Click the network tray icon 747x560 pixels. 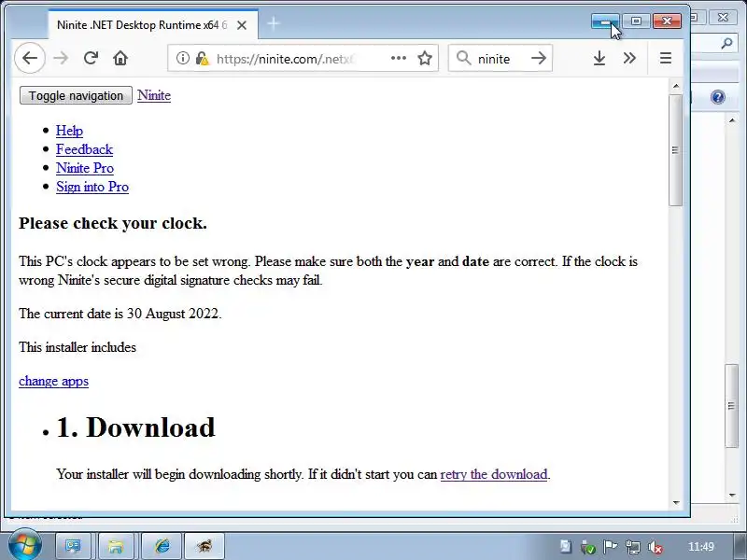(633, 547)
